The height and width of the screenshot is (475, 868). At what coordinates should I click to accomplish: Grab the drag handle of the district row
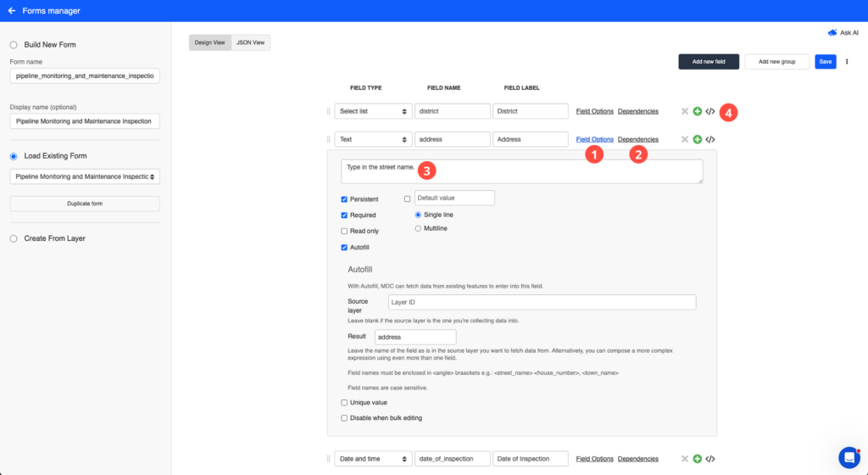tap(328, 111)
